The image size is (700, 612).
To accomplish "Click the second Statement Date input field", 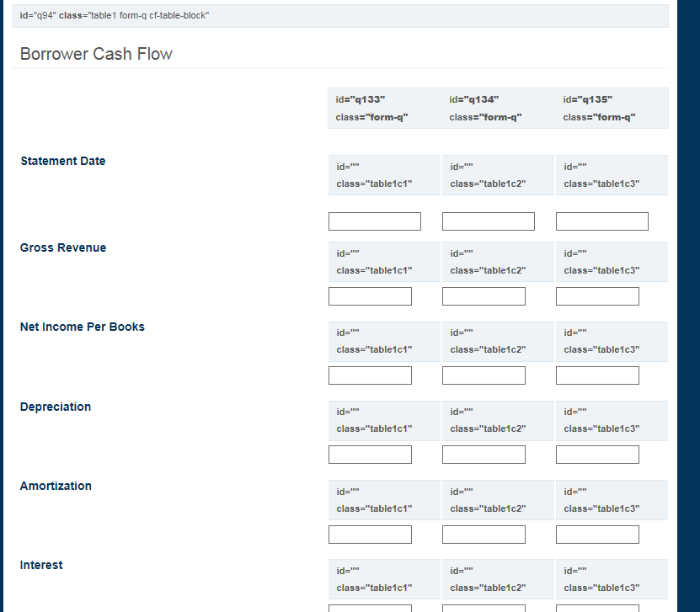I will click(489, 221).
